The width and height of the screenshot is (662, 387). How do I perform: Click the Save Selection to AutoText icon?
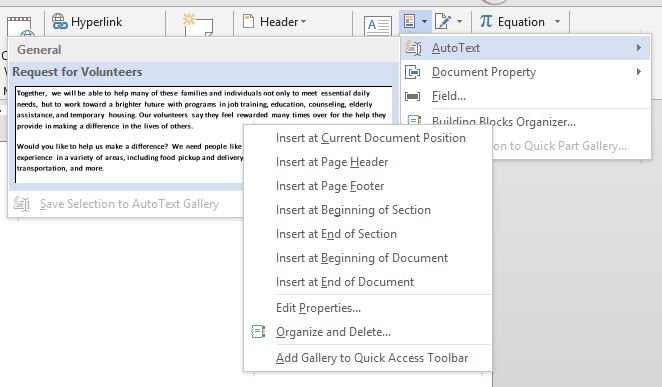[21, 204]
